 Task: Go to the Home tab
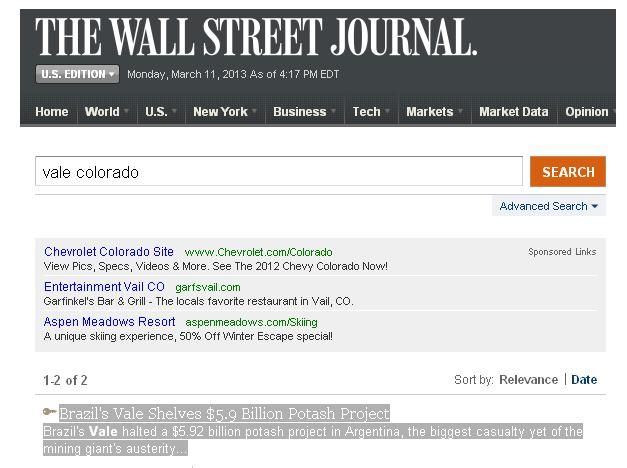pyautogui.click(x=52, y=112)
